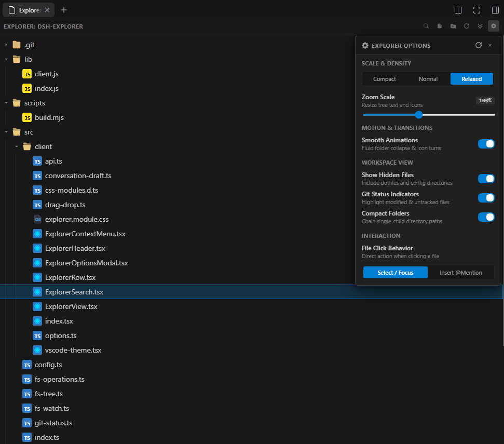
Task: Close the Explorer tab
Action: point(47,10)
